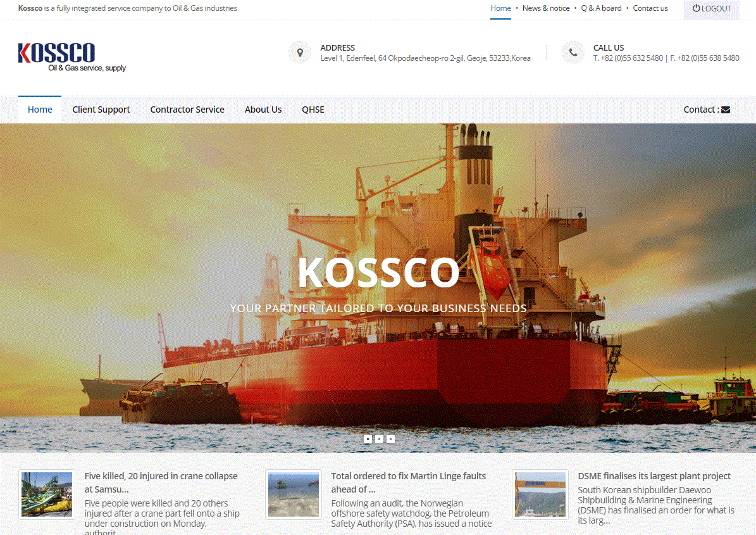Open News & notice in the top bar
Viewport: 756px width, 535px height.
pos(546,8)
